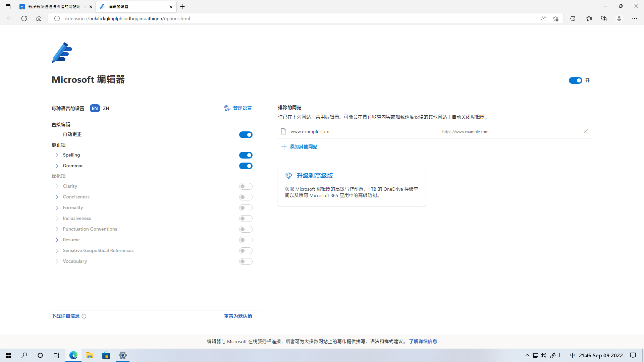
Task: Click 添加其他网站 link
Action: [x=304, y=147]
